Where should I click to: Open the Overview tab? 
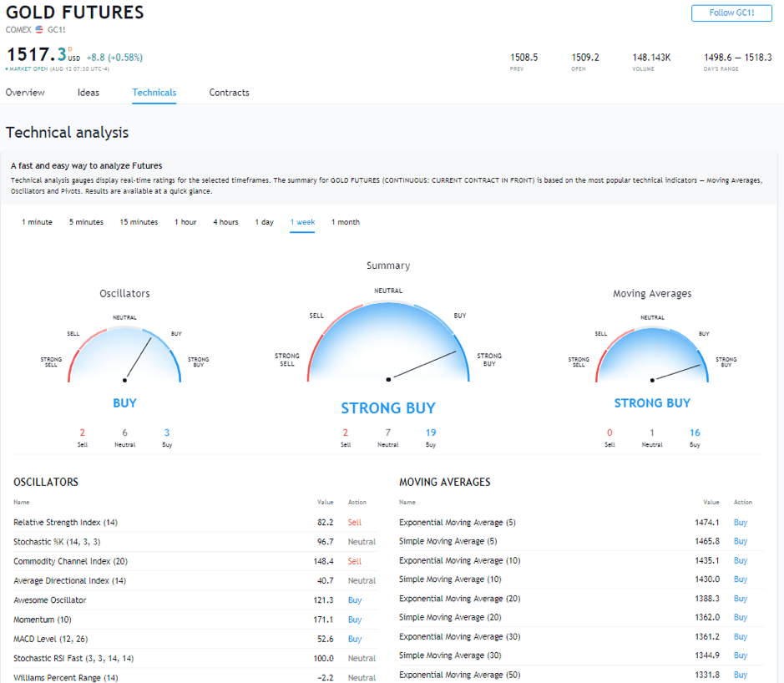pos(25,93)
